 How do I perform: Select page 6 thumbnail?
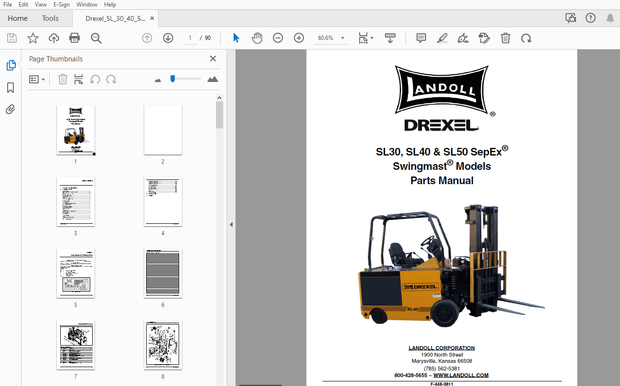point(163,273)
